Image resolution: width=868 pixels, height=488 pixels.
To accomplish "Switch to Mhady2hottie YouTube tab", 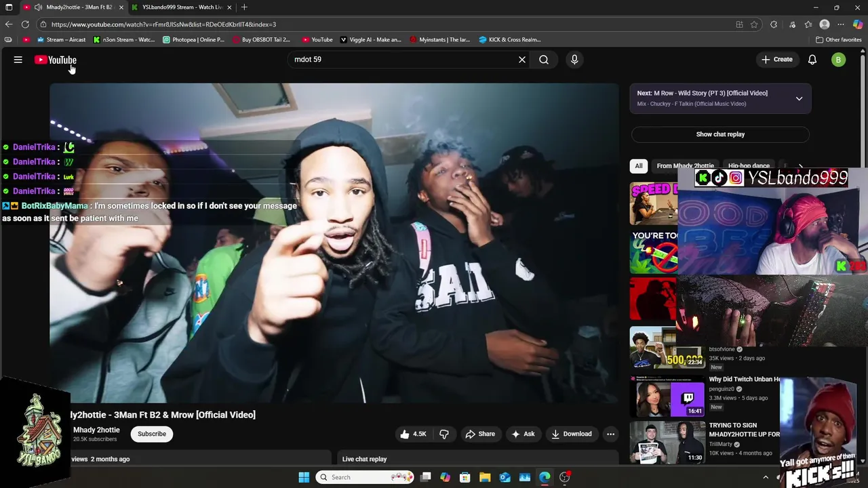I will [73, 7].
